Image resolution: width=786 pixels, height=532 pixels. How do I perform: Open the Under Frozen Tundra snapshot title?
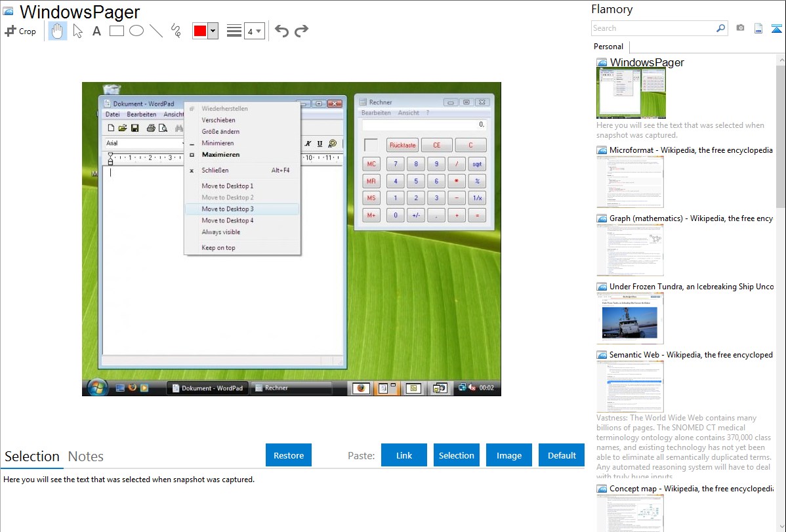pyautogui.click(x=692, y=286)
